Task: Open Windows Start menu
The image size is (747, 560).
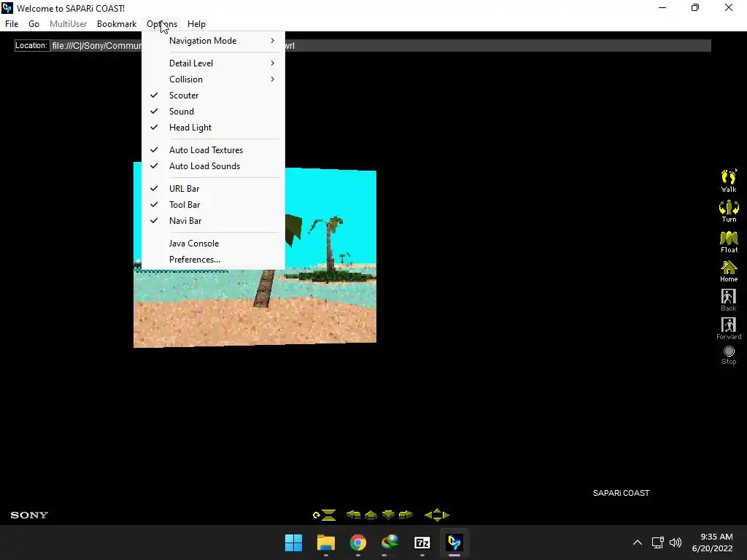Action: (x=293, y=542)
